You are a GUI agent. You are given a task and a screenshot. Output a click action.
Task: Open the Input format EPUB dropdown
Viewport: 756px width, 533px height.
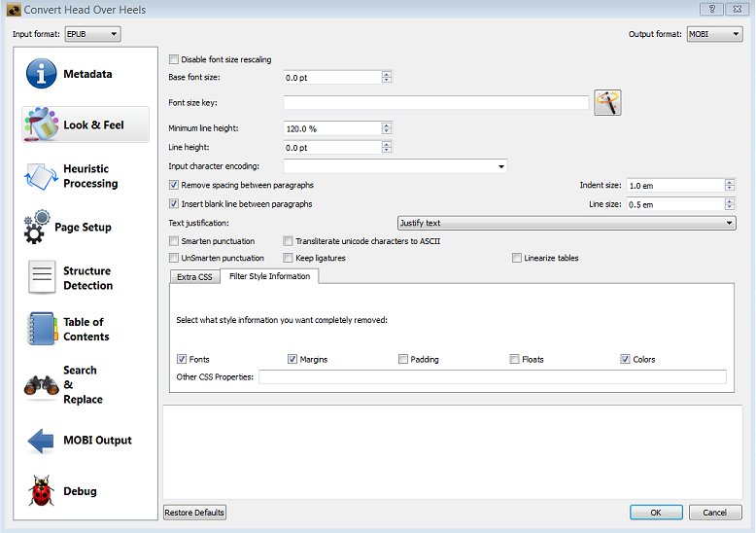(92, 34)
